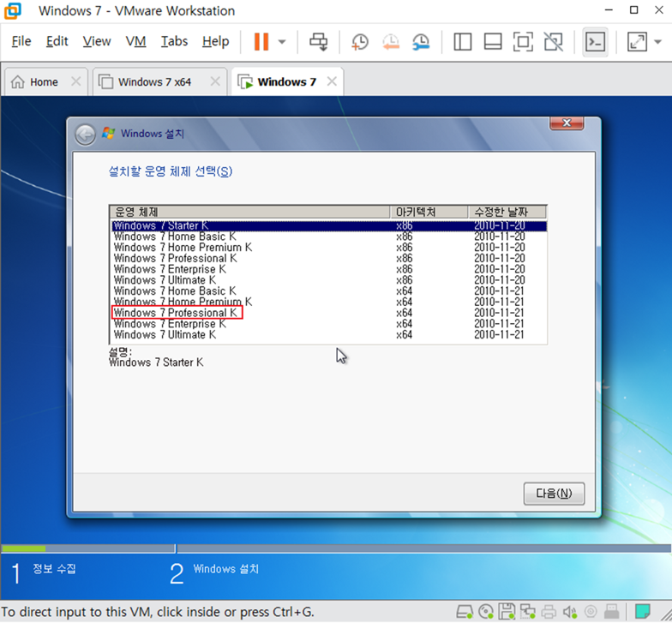The image size is (672, 623).
Task: Select Windows 7 Home Basic K x64 row
Action: click(x=329, y=291)
